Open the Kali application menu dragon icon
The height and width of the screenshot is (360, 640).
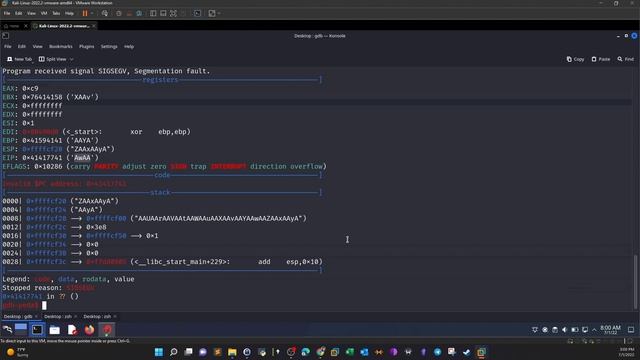coord(7,329)
